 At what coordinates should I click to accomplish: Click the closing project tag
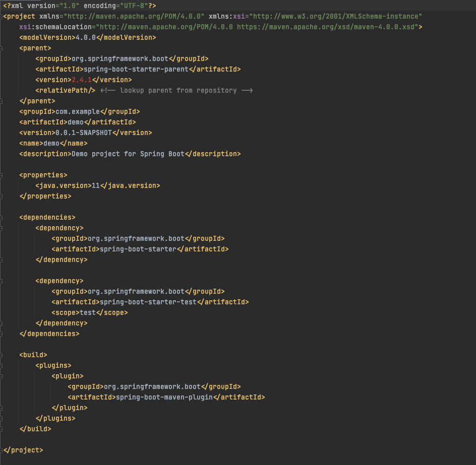point(23,450)
